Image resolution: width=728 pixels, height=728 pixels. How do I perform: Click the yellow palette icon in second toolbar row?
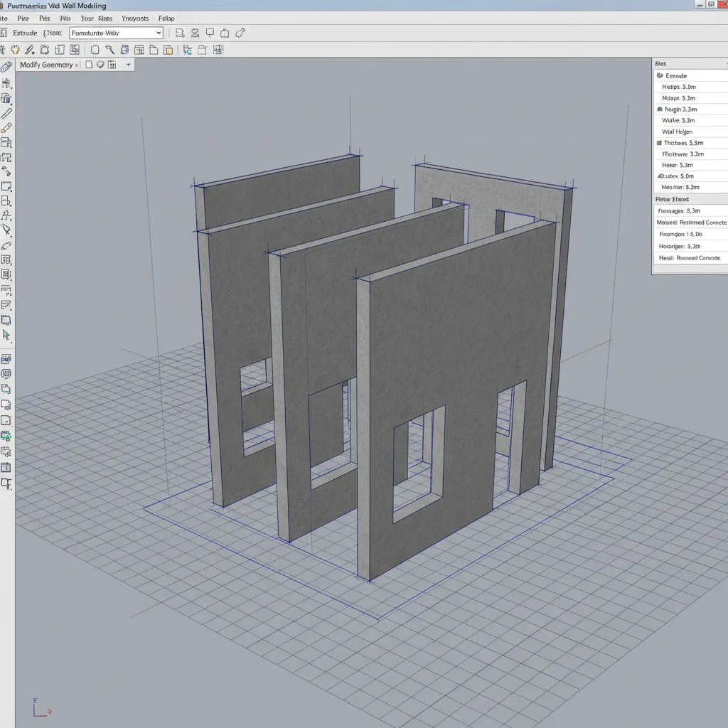pyautogui.click(x=16, y=50)
